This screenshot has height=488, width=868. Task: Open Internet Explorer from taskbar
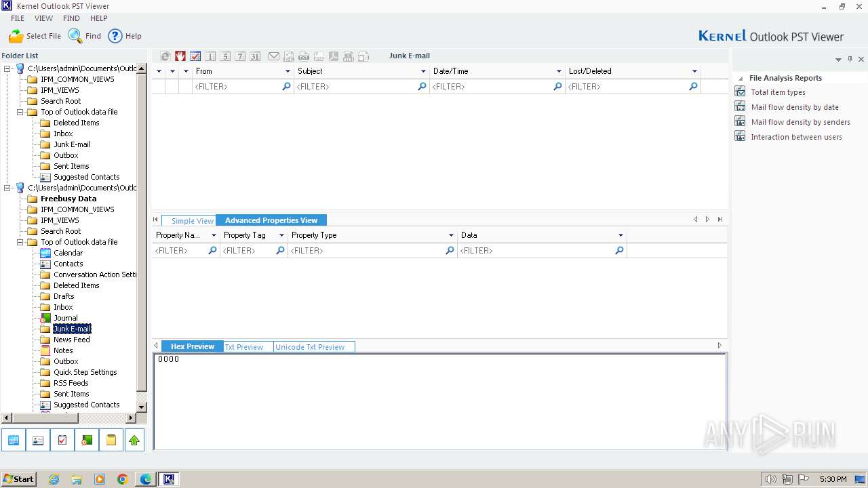click(54, 479)
